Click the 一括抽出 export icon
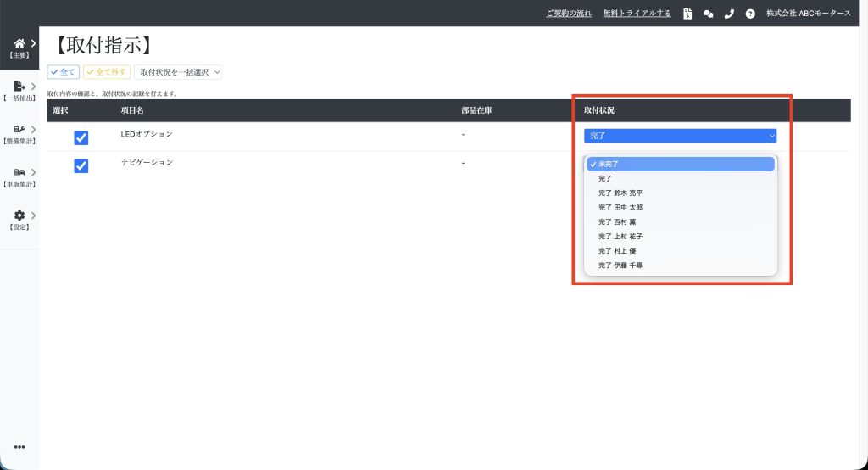 [19, 87]
